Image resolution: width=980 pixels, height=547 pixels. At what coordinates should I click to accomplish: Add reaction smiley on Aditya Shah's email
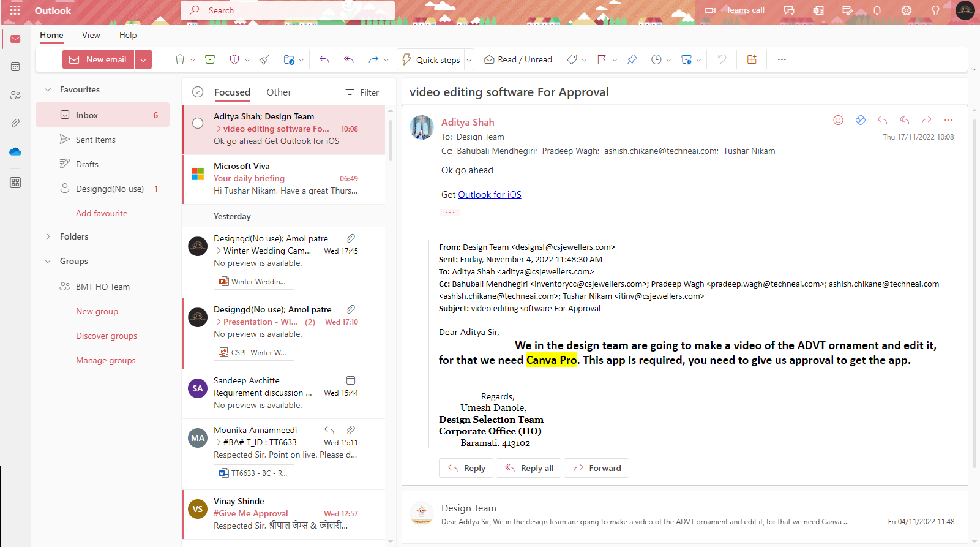pyautogui.click(x=839, y=120)
